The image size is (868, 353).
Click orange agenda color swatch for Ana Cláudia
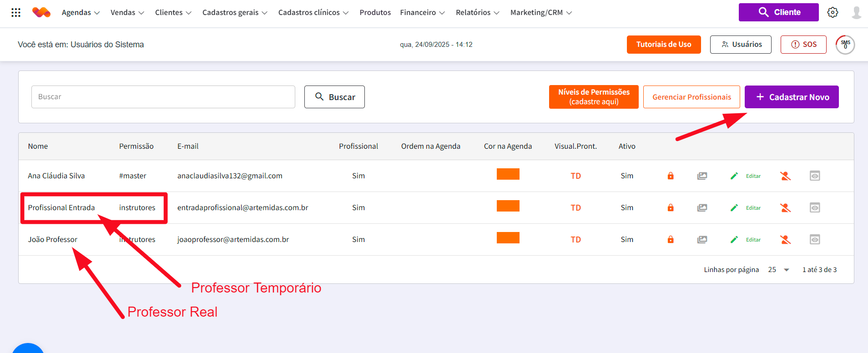click(x=508, y=174)
